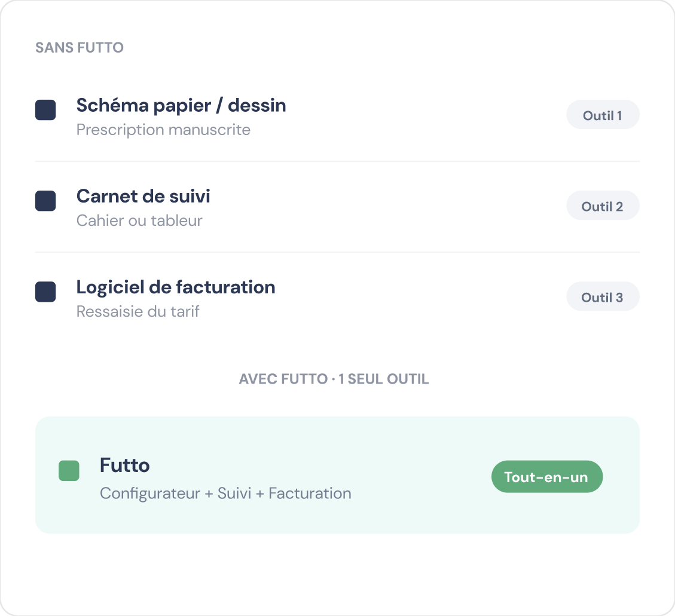This screenshot has height=616, width=675.
Task: Click the SANS FUTTO section heading
Action: point(80,48)
